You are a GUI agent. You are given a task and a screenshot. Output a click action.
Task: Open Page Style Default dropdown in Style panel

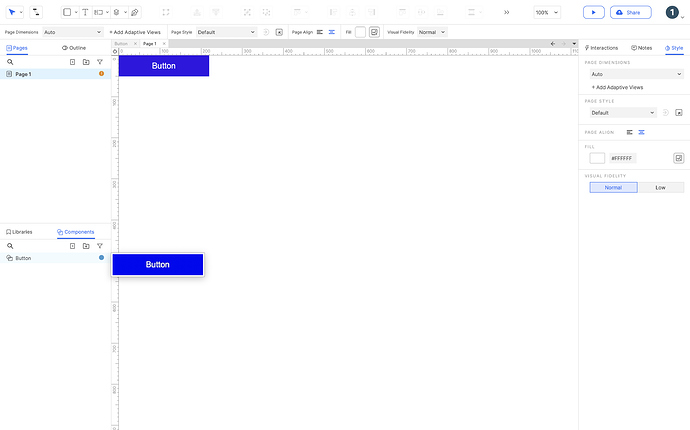[x=623, y=113]
